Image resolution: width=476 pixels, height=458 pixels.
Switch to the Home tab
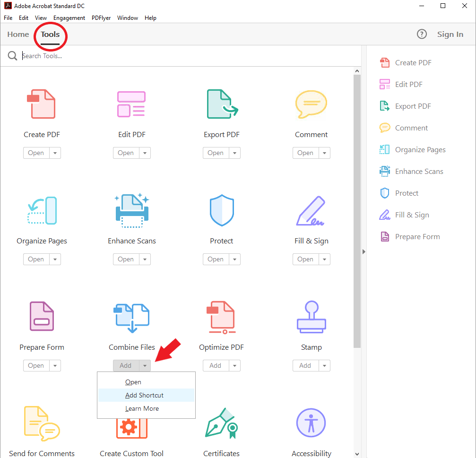click(x=18, y=35)
